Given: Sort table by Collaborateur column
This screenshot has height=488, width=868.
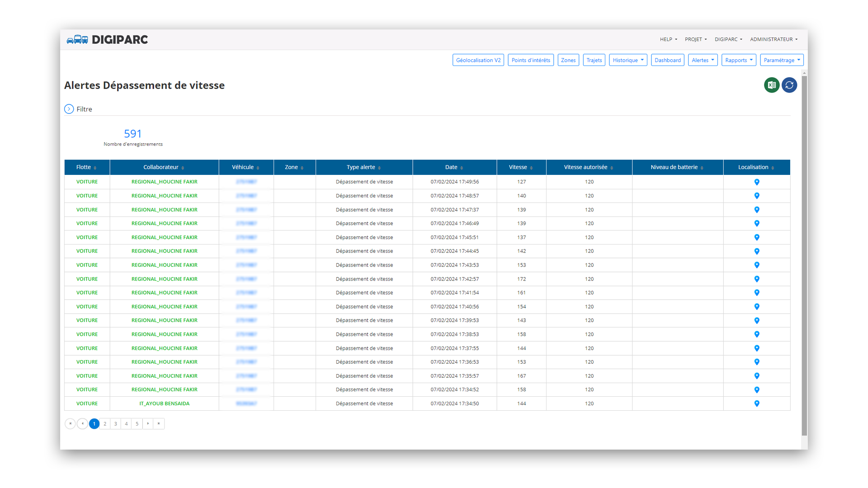Looking at the screenshot, I should point(164,167).
